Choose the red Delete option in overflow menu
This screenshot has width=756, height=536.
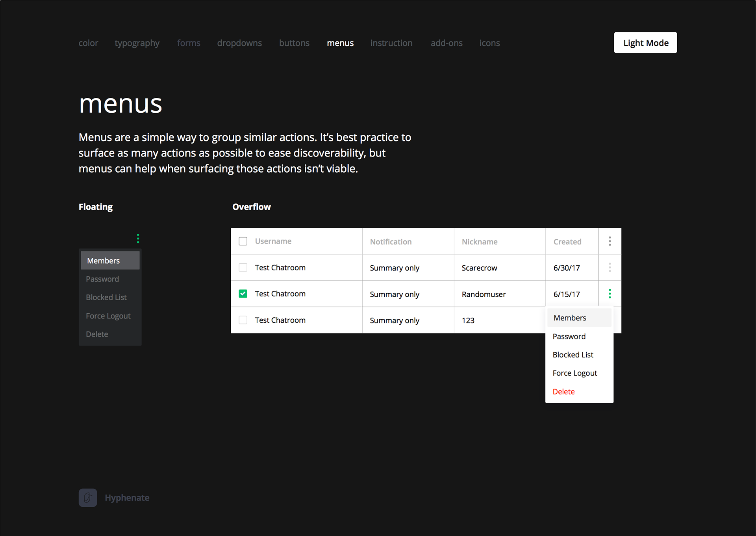pyautogui.click(x=563, y=392)
